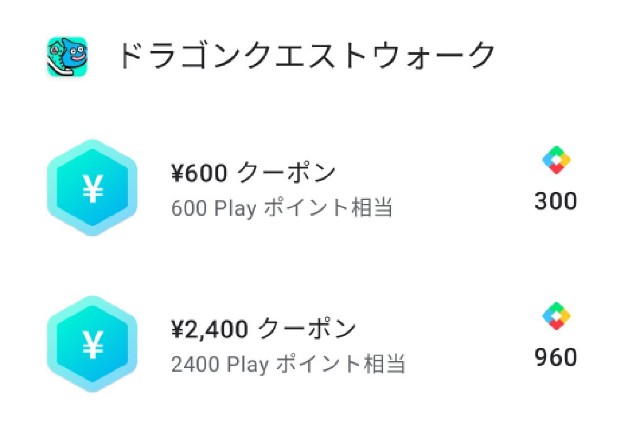The width and height of the screenshot is (640, 444).
Task: Click the word Play in the 600 subtitle
Action: click(236, 209)
